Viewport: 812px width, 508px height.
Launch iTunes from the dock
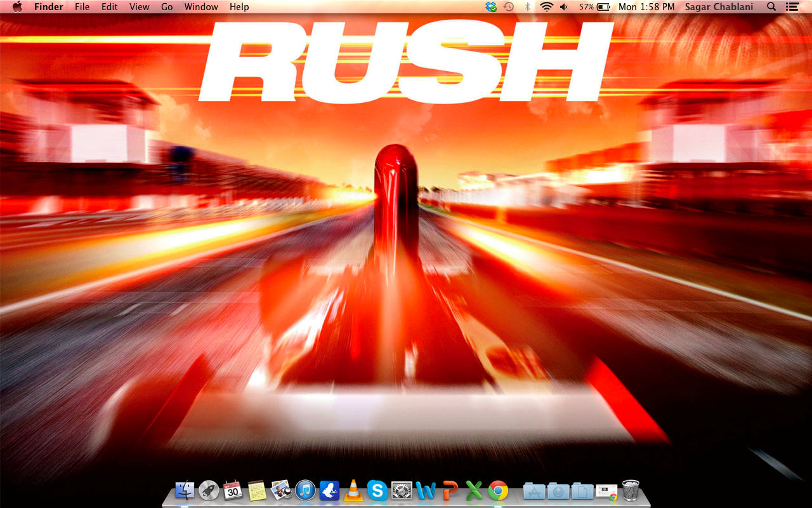click(x=305, y=490)
